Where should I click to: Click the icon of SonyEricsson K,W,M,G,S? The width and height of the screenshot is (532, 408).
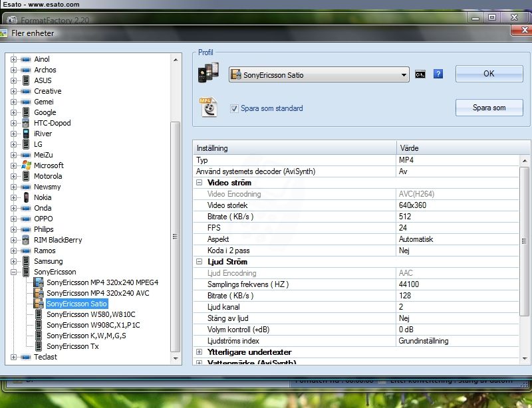(39, 336)
